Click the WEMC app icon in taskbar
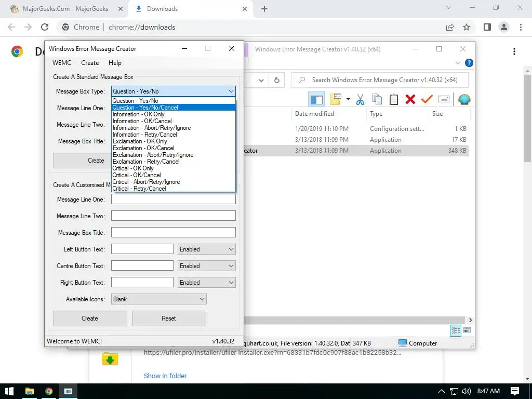 (68, 391)
